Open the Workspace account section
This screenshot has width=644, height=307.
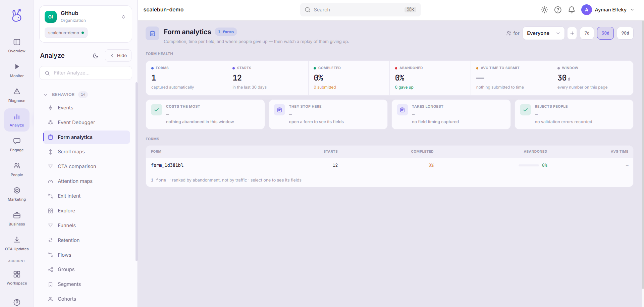click(17, 278)
